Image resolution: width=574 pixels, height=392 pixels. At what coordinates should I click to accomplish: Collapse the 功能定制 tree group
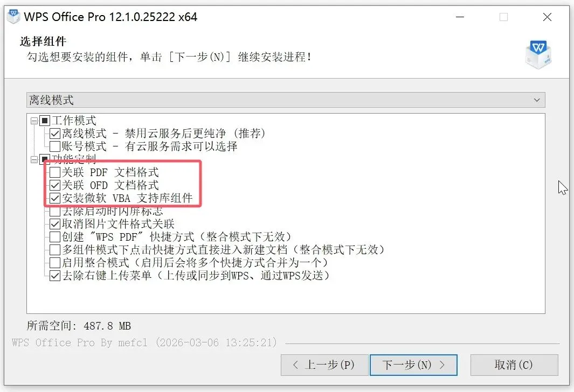pos(34,159)
